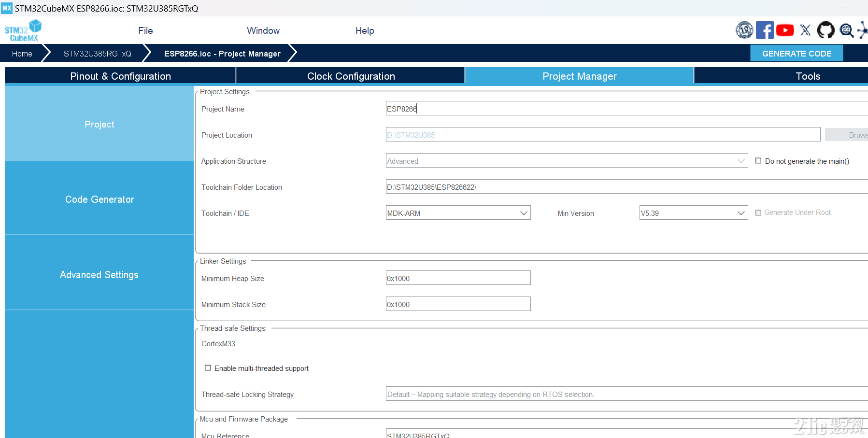Switch to Clock Configuration tab
The width and height of the screenshot is (868, 438).
(x=351, y=76)
